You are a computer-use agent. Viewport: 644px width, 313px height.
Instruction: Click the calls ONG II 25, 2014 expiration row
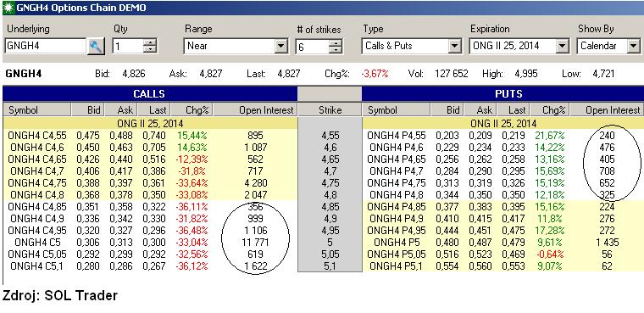coord(149,123)
